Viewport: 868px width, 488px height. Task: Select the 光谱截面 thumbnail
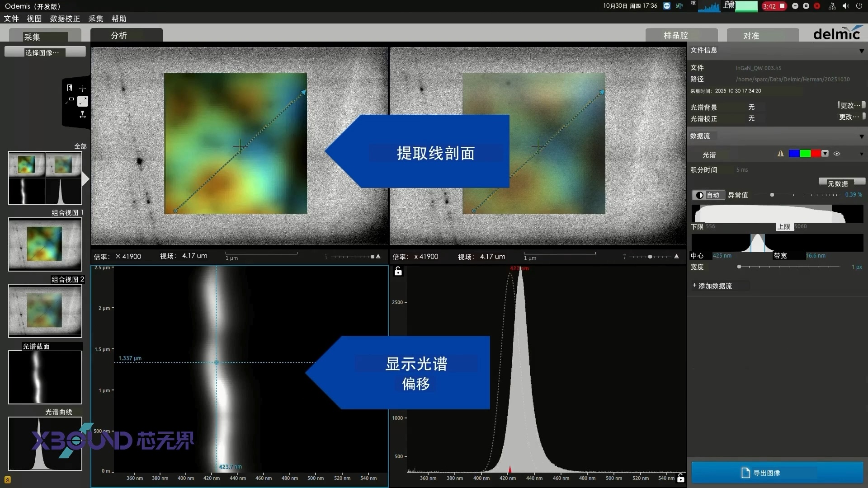[x=45, y=377]
